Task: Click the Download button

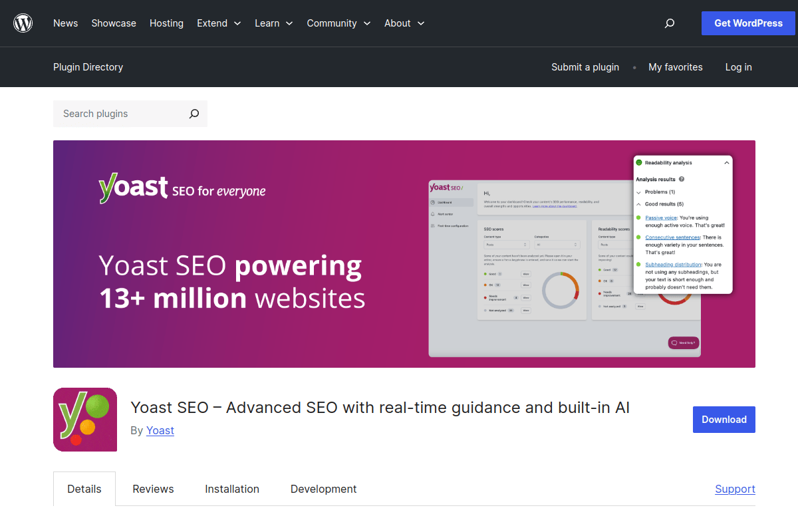Action: (724, 420)
